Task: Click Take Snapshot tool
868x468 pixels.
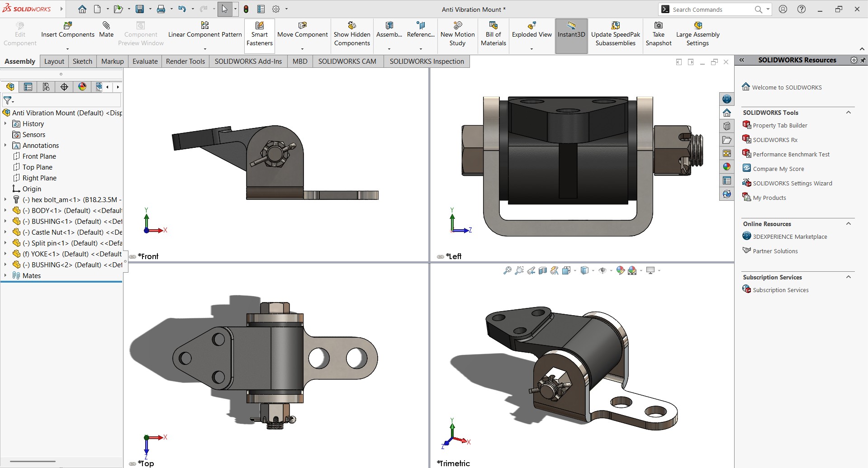Action: pyautogui.click(x=659, y=34)
